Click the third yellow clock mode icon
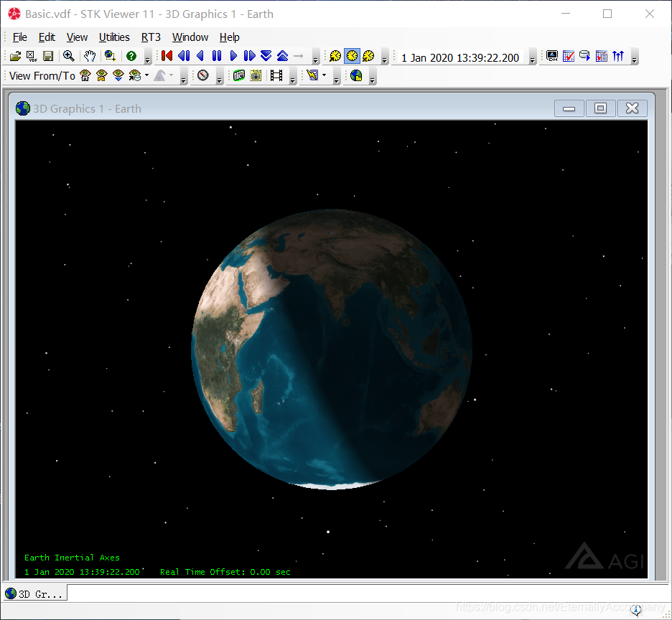The height and width of the screenshot is (620, 672). [x=368, y=56]
